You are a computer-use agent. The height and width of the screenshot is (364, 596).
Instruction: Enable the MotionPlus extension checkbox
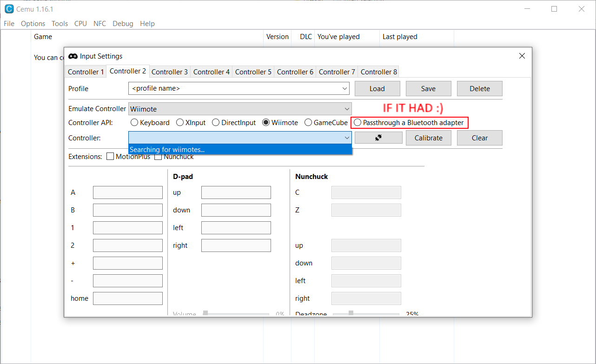110,157
